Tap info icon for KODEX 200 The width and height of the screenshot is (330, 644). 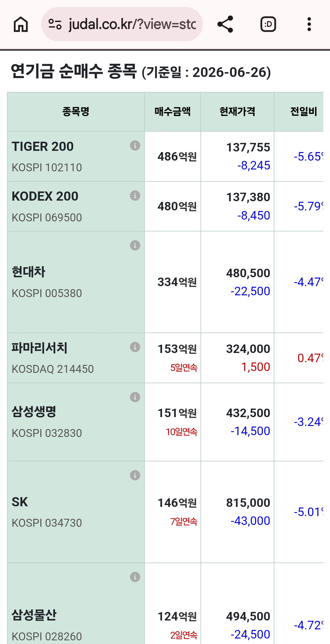tap(135, 195)
